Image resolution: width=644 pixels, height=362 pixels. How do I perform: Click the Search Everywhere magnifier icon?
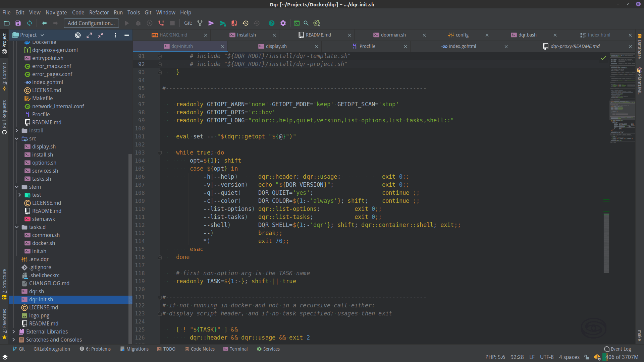306,23
